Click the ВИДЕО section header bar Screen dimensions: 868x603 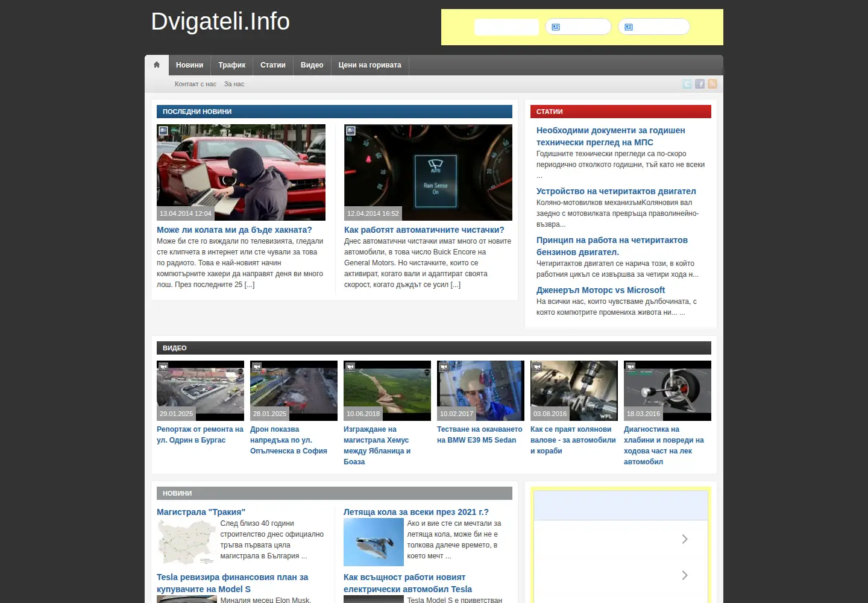click(434, 348)
